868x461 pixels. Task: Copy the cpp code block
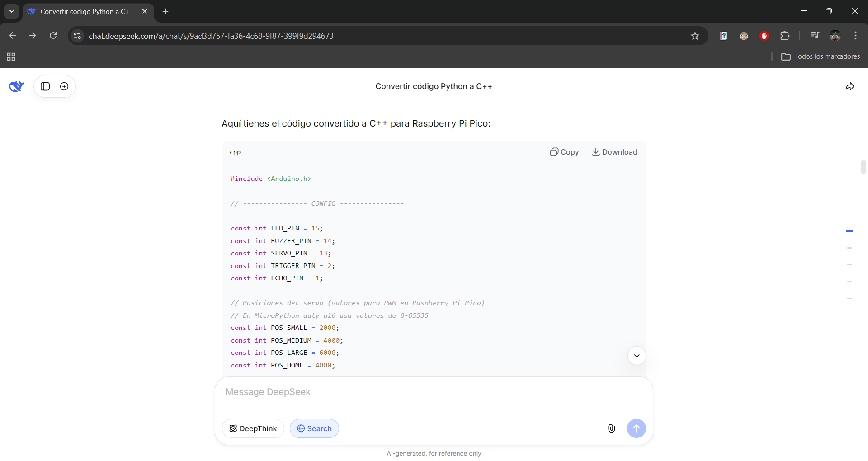564,152
